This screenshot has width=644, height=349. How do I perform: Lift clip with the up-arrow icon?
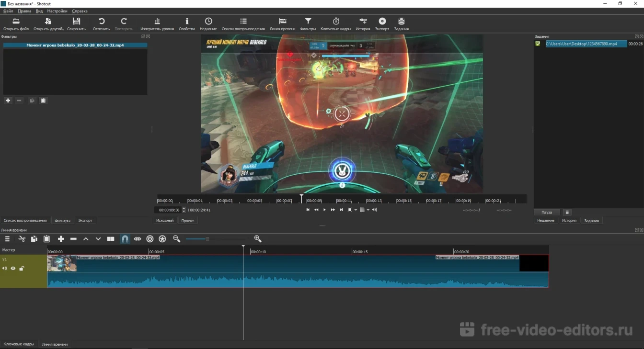(x=86, y=239)
